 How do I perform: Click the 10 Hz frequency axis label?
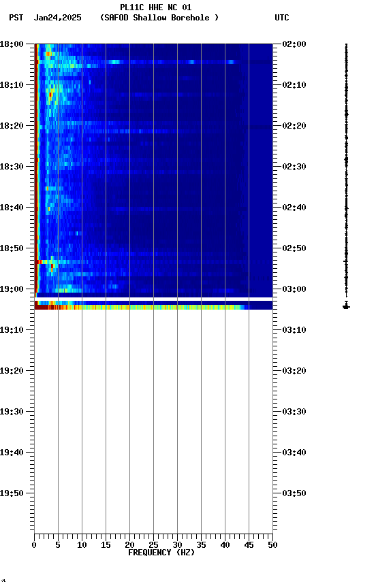[x=82, y=546]
